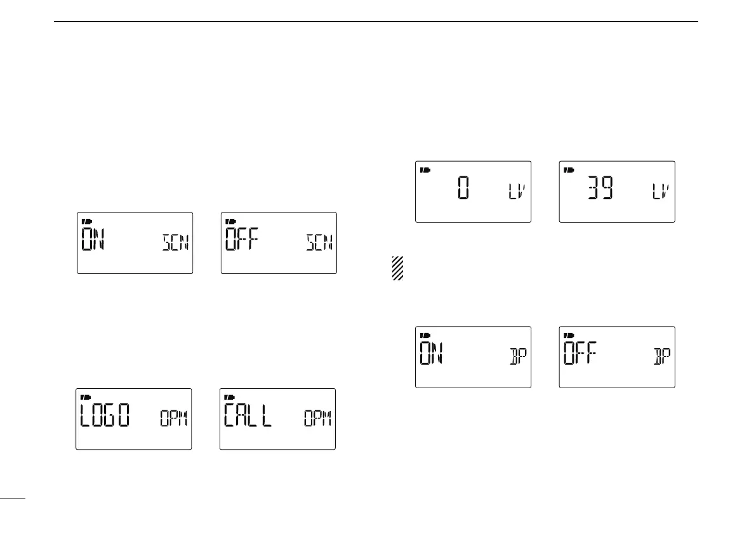The width and height of the screenshot is (756, 534).
Task: Click the CALL text on the OPM display
Action: click(248, 415)
